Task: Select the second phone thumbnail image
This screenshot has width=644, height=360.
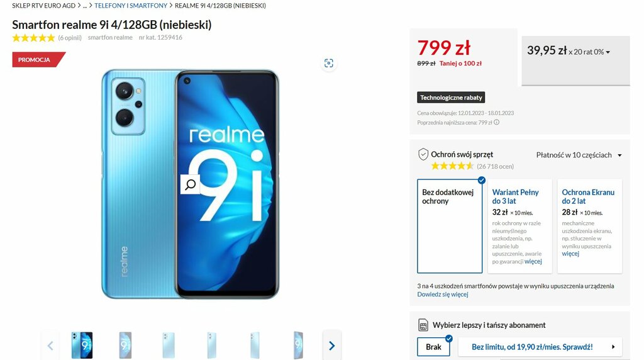Action: coord(125,346)
